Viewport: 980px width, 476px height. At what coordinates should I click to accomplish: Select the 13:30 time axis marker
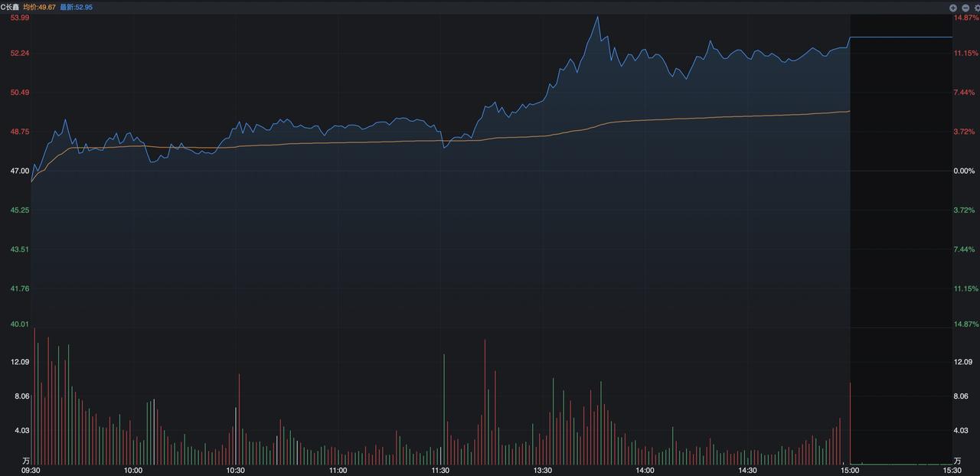coord(543,471)
